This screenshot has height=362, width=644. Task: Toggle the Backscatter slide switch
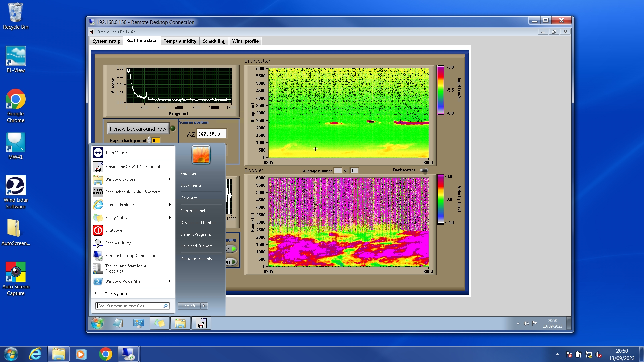tap(424, 170)
